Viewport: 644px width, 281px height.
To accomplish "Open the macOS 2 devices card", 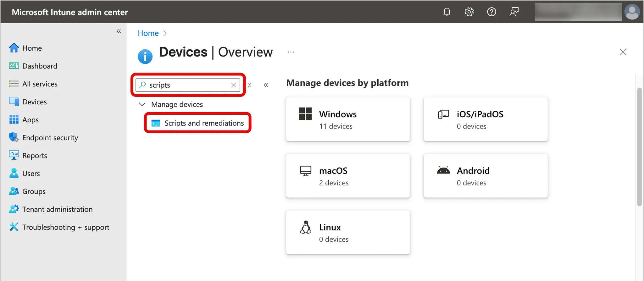I will click(x=348, y=176).
